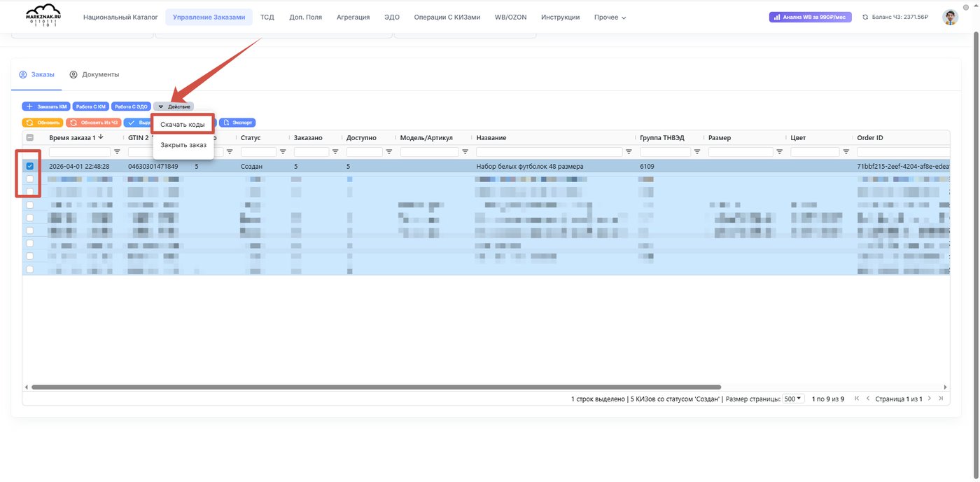Click the Экспорт button
The height and width of the screenshot is (482, 980).
237,123
